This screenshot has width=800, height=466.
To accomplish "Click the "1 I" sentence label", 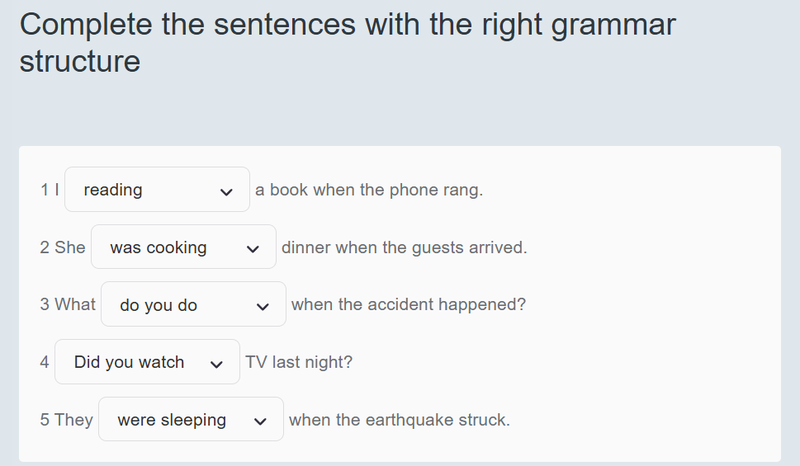I will click(x=50, y=190).
